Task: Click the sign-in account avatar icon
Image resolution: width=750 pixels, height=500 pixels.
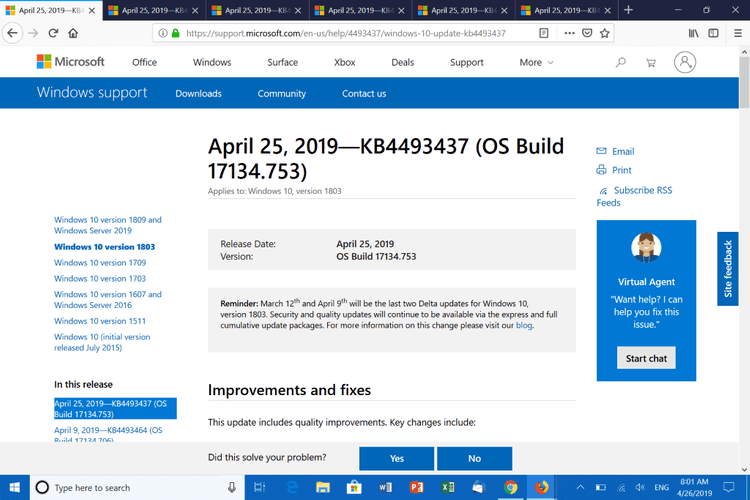Action: [x=685, y=62]
